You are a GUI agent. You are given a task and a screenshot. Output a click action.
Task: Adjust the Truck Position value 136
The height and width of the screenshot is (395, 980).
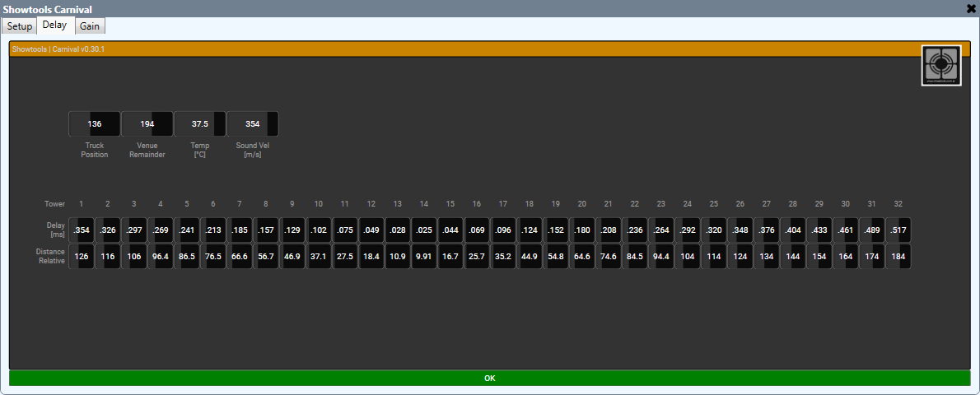[x=95, y=123]
